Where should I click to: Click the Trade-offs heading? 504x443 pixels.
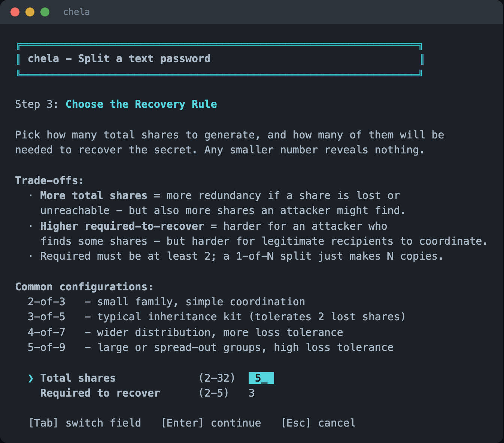49,180
